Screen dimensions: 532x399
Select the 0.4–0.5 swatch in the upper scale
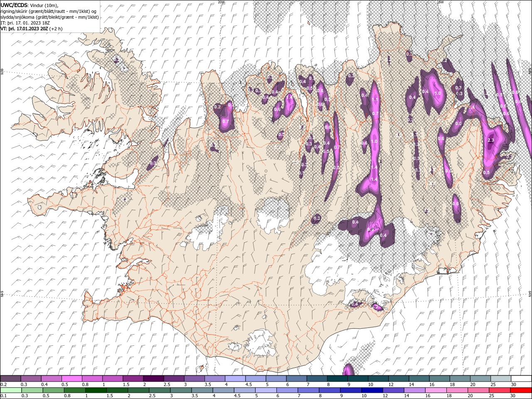(51, 379)
